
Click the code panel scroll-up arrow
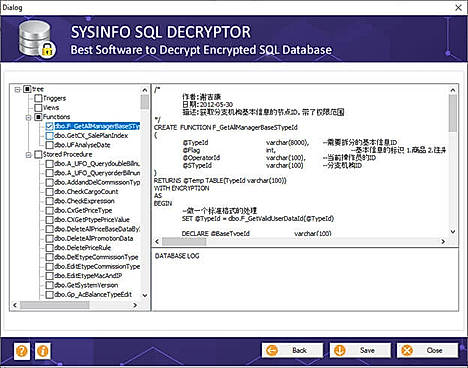click(453, 90)
